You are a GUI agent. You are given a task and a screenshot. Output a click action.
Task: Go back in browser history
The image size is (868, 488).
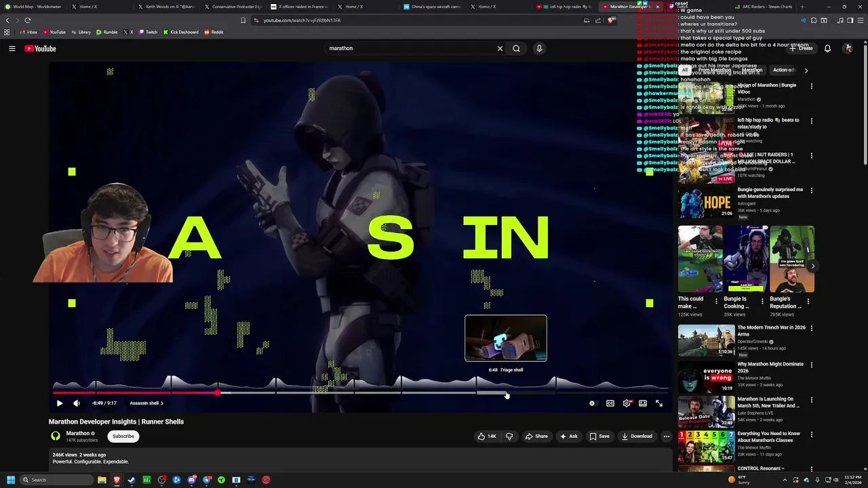click(7, 20)
